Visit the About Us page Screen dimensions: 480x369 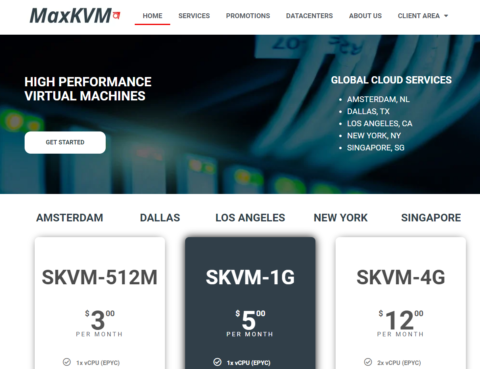click(x=365, y=16)
